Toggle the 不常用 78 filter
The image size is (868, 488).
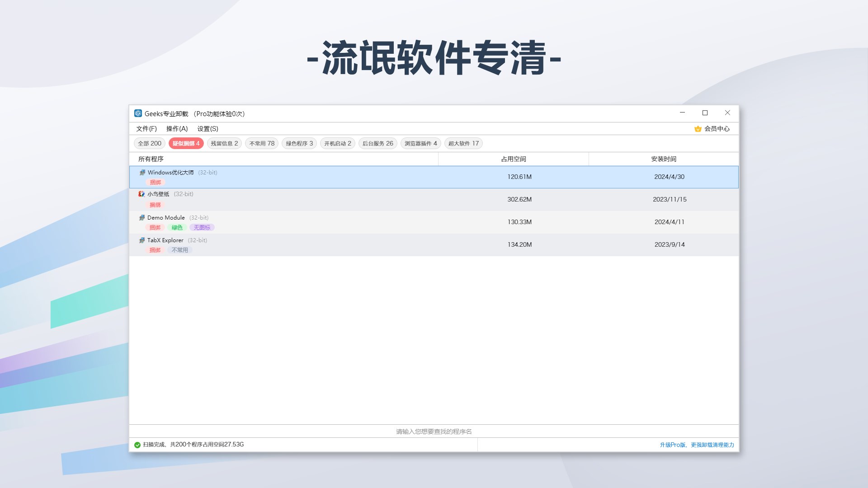(261, 143)
